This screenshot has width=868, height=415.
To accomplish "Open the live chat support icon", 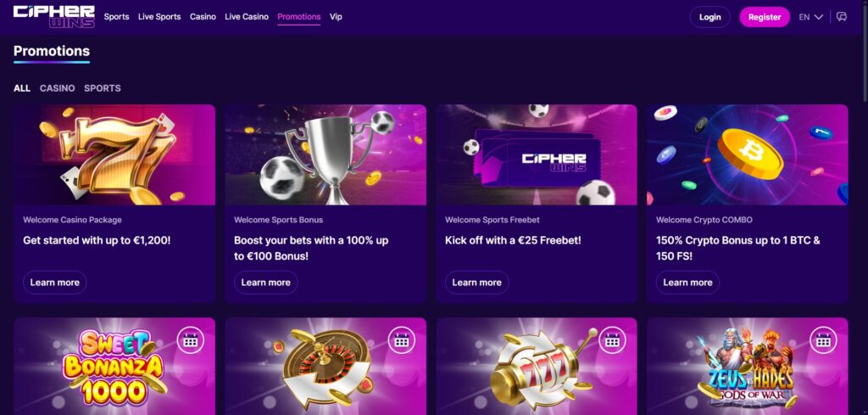I will coord(842,17).
